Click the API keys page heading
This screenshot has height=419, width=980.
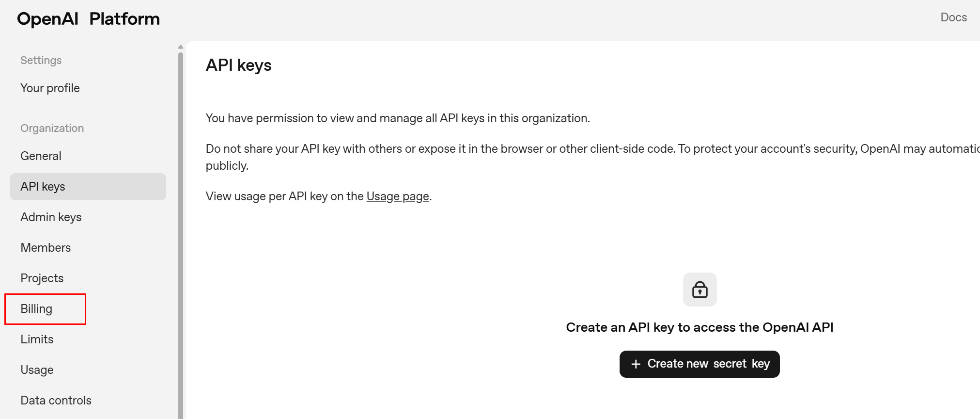click(238, 65)
